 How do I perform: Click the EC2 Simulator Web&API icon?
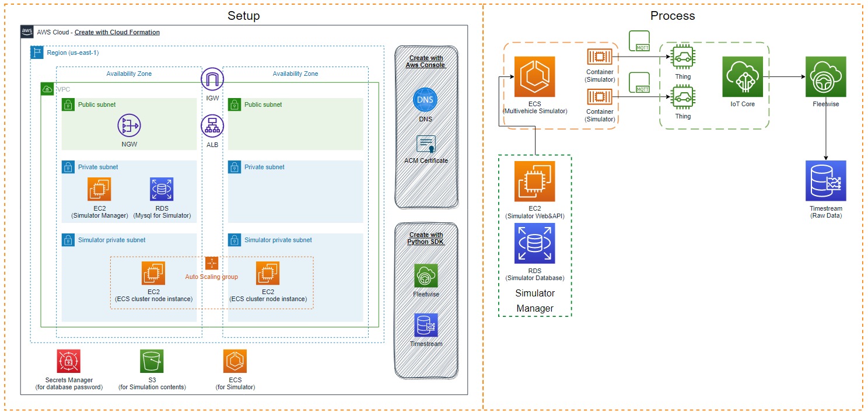click(535, 181)
